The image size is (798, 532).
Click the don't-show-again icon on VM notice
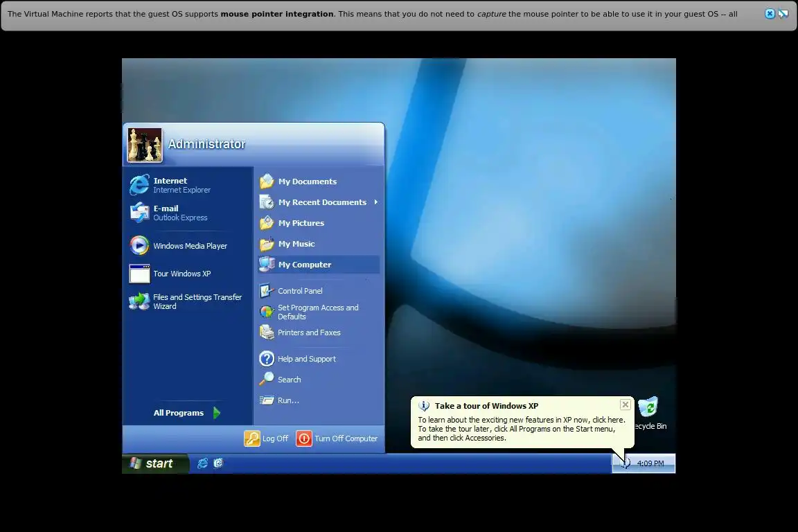click(783, 14)
